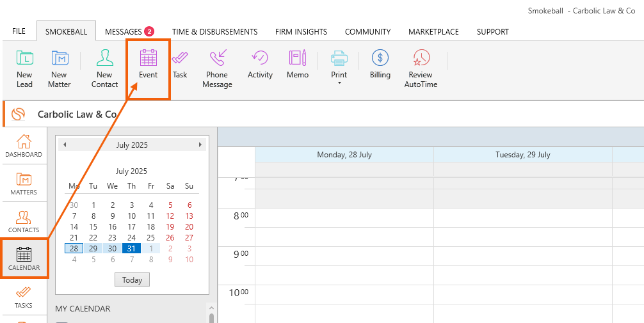Log a Phone Message
This screenshot has height=323, width=644.
(217, 68)
